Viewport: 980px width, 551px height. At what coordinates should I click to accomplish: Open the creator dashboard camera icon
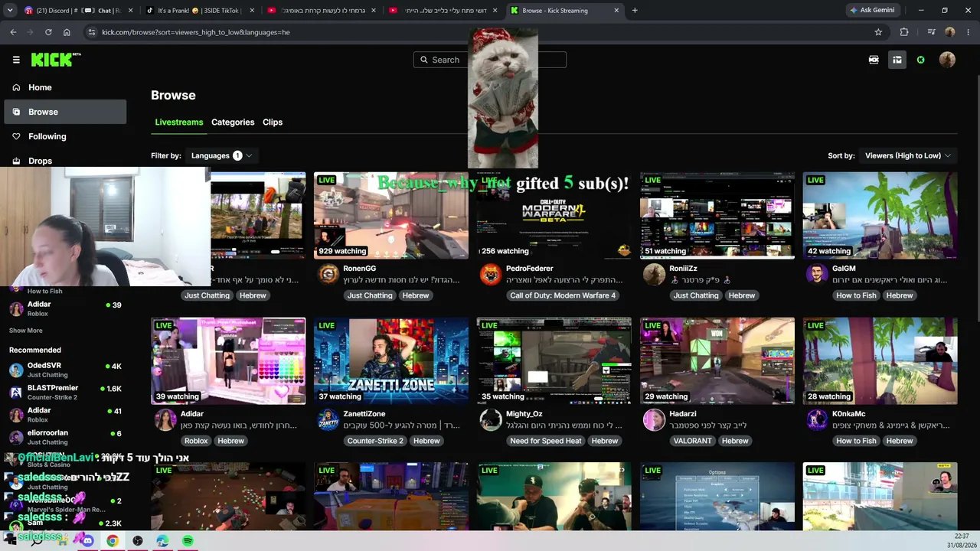874,60
